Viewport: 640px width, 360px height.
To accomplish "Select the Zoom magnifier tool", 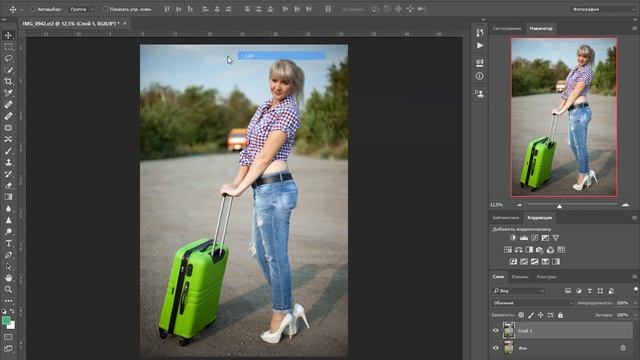I will coord(8,289).
